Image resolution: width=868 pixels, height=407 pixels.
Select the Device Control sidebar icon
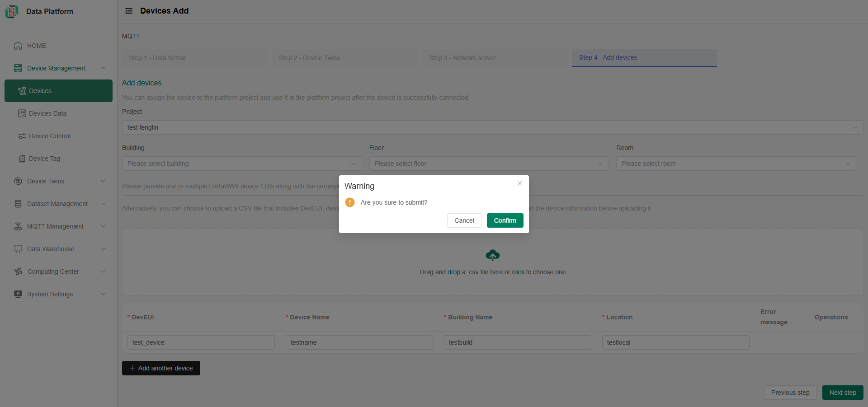point(22,136)
